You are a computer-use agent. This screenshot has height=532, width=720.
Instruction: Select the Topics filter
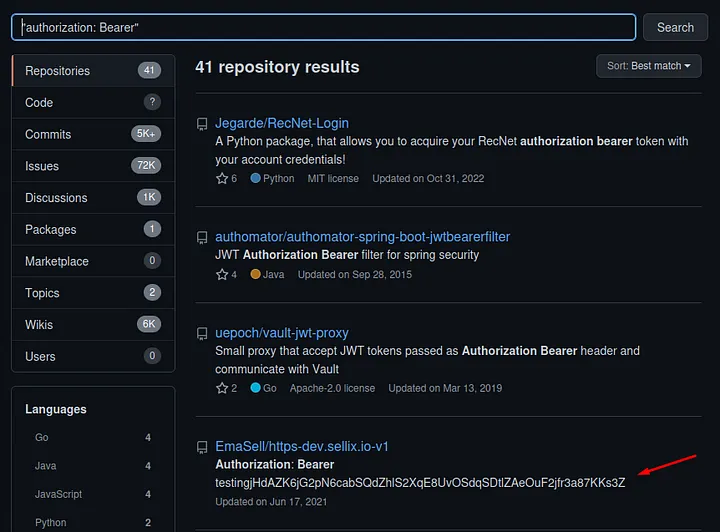point(93,292)
